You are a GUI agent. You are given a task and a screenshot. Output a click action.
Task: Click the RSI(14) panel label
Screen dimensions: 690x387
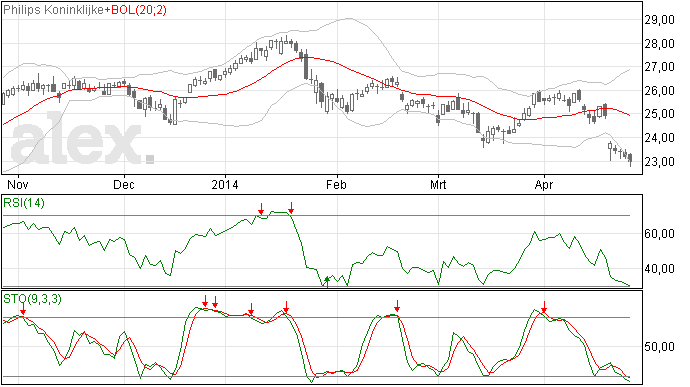24,203
